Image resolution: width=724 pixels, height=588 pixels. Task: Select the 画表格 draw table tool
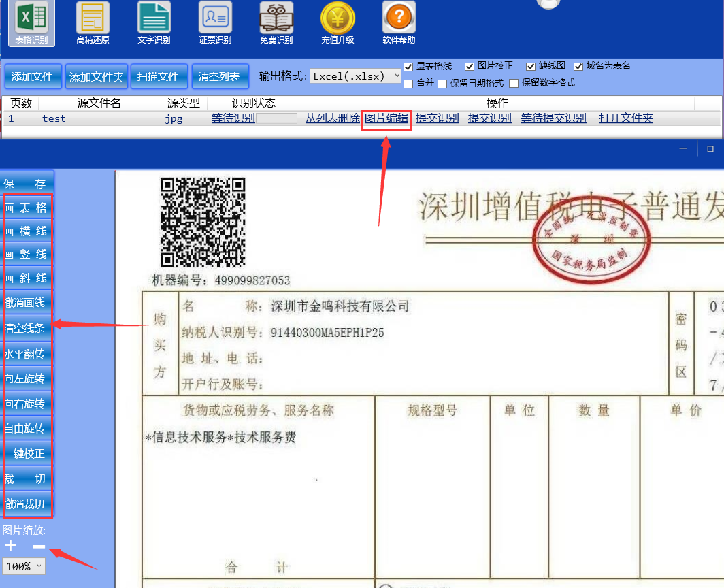(27, 208)
